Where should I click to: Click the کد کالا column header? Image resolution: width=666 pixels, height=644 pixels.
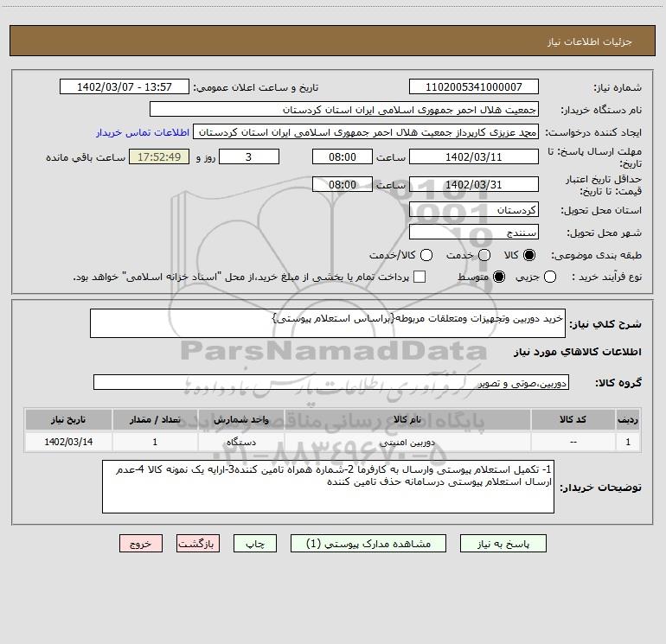click(573, 420)
